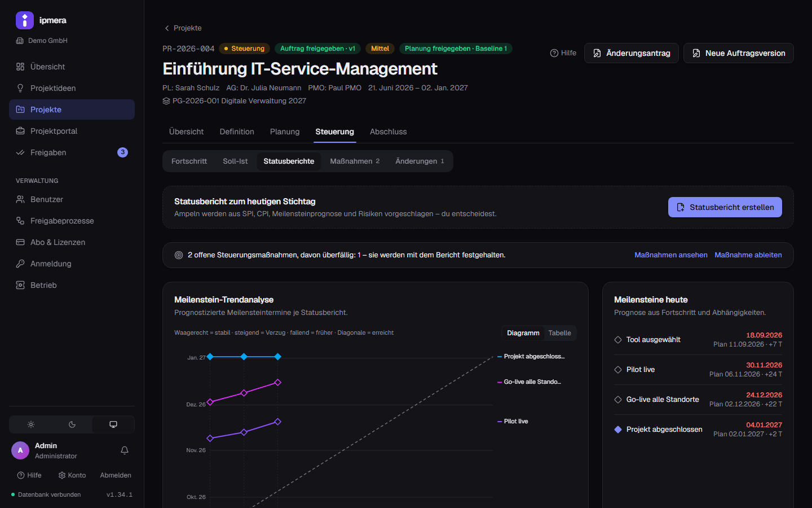Screen dimensions: 812x508
Task: Switch to light theme sun toggle
Action: click(x=31, y=424)
